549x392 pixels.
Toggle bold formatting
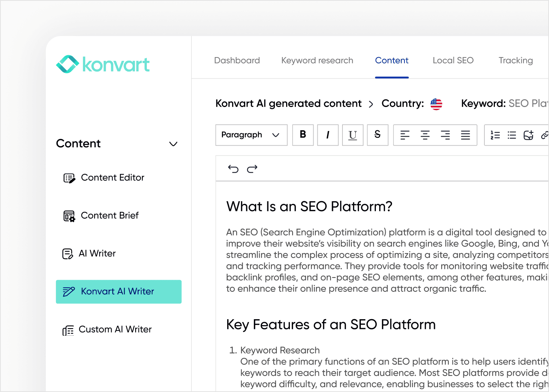[303, 135]
